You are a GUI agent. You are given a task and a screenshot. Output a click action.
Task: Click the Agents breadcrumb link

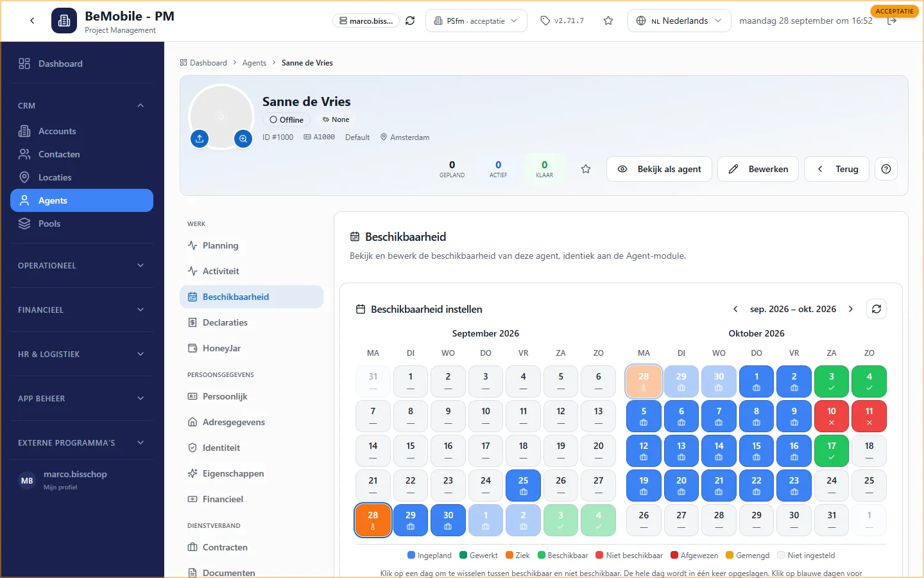point(254,63)
